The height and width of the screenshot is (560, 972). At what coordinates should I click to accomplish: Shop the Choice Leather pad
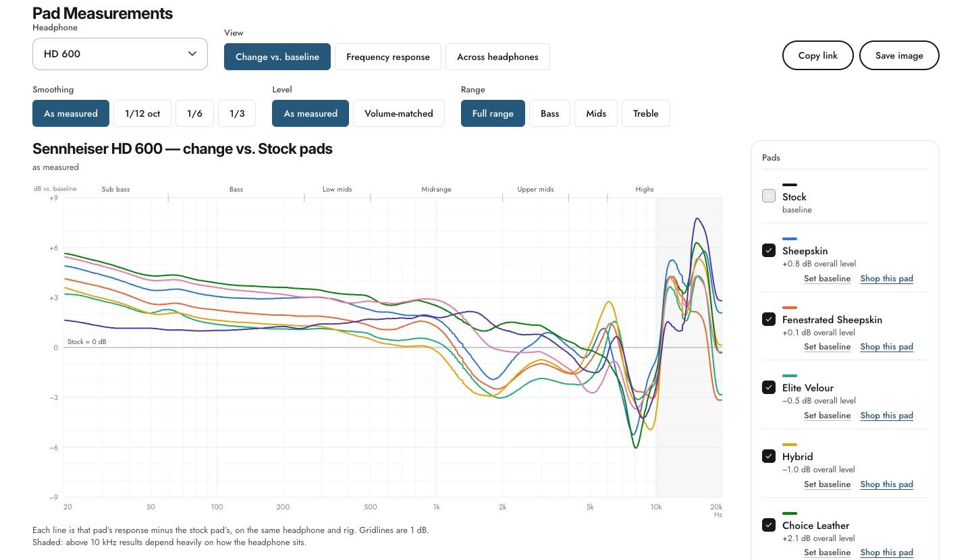pos(886,553)
